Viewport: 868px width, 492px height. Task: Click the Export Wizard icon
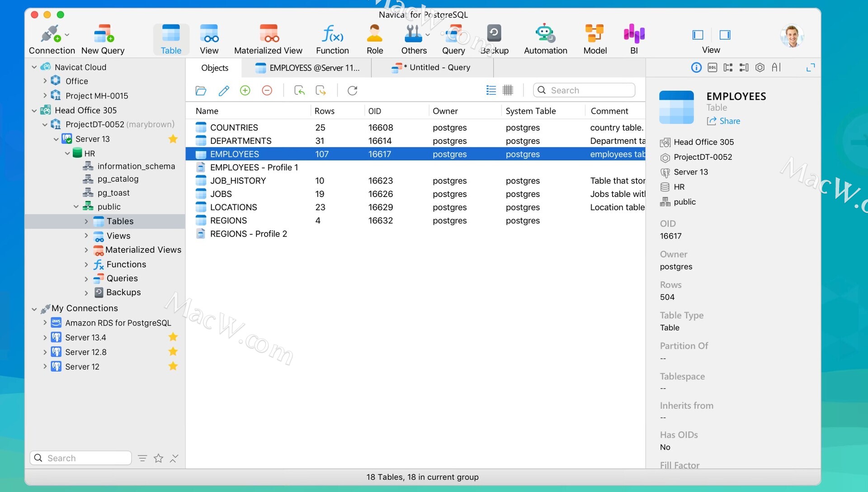coord(321,90)
